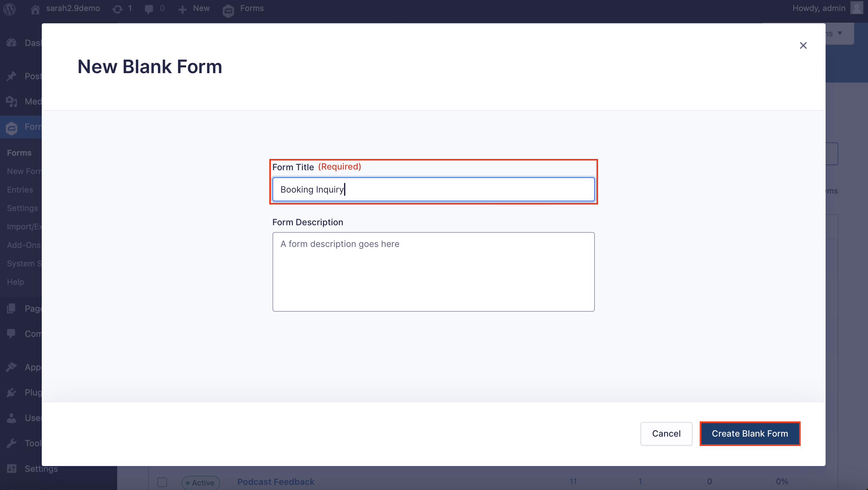Click into the Form Title input field
This screenshot has width=868, height=490.
point(433,189)
